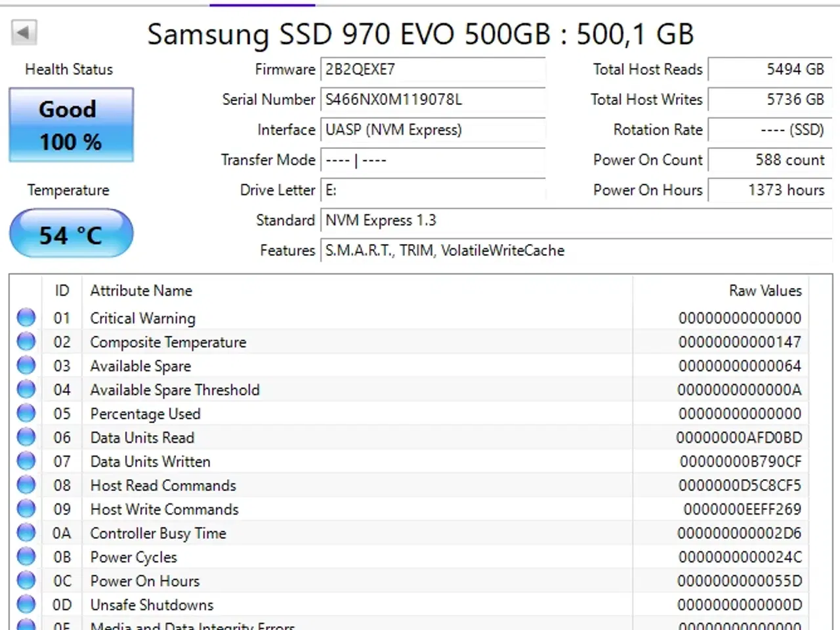Click the status orb for Percentage Used
Image resolution: width=840 pixels, height=630 pixels.
coord(26,413)
